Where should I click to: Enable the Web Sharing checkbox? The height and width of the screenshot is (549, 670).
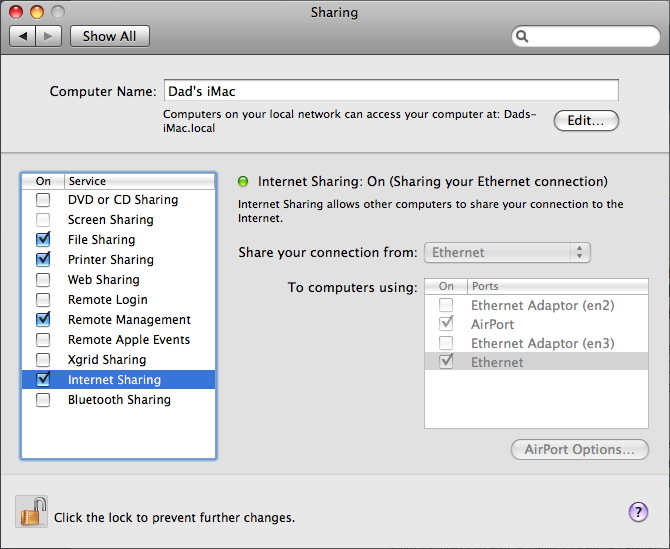point(43,279)
